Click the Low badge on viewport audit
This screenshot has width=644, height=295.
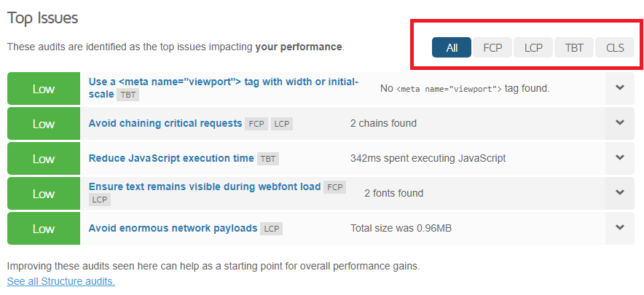(x=44, y=89)
